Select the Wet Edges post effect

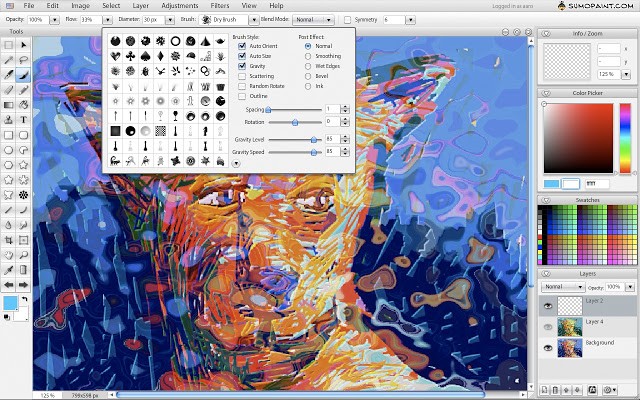(x=307, y=66)
